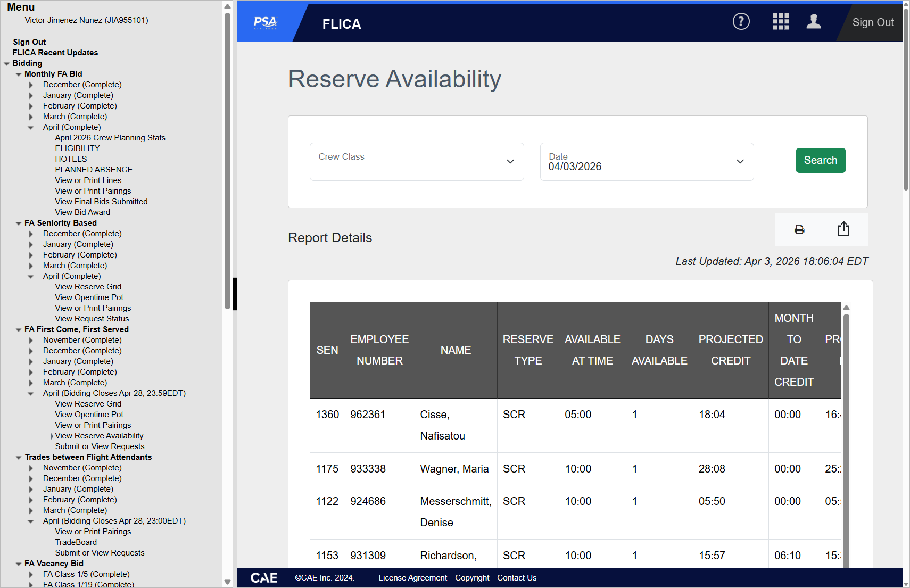
Task: Open TradeBoard in the side menu
Action: 76,542
